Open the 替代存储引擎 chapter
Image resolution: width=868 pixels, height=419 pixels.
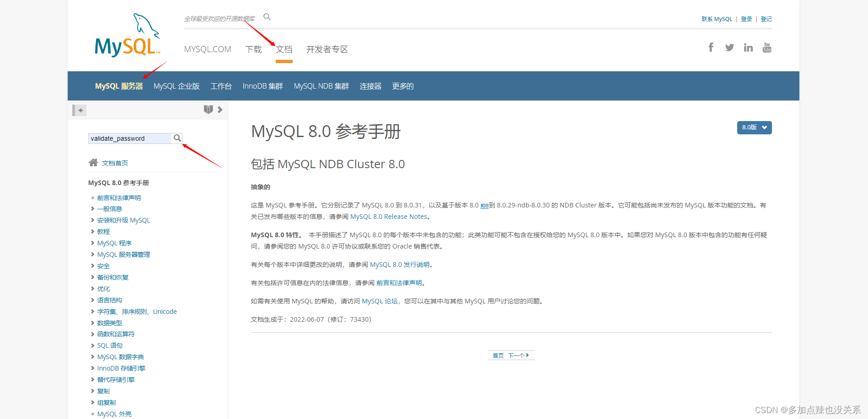click(x=116, y=380)
